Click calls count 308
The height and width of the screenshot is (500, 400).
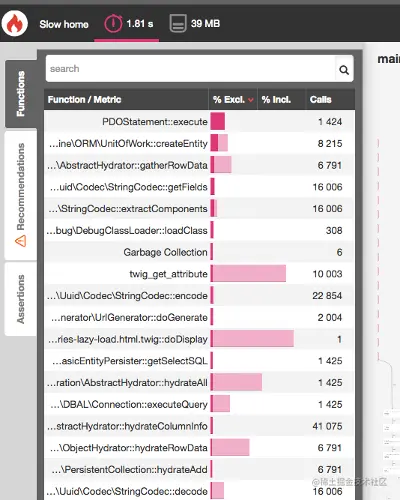pyautogui.click(x=334, y=230)
